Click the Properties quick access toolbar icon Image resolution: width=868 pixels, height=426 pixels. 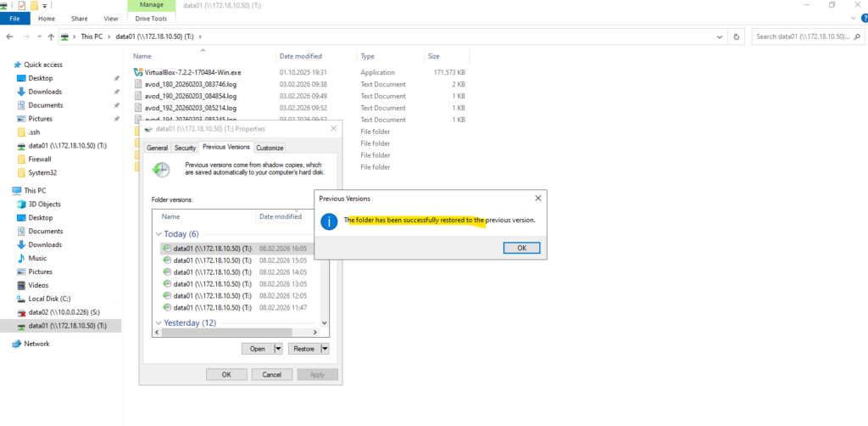pos(21,6)
